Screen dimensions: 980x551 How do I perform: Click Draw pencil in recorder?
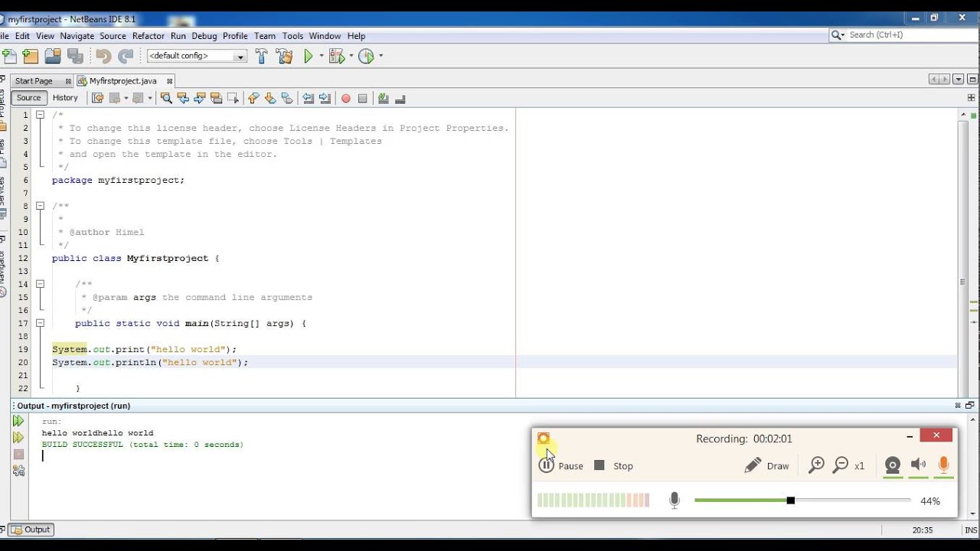click(766, 465)
